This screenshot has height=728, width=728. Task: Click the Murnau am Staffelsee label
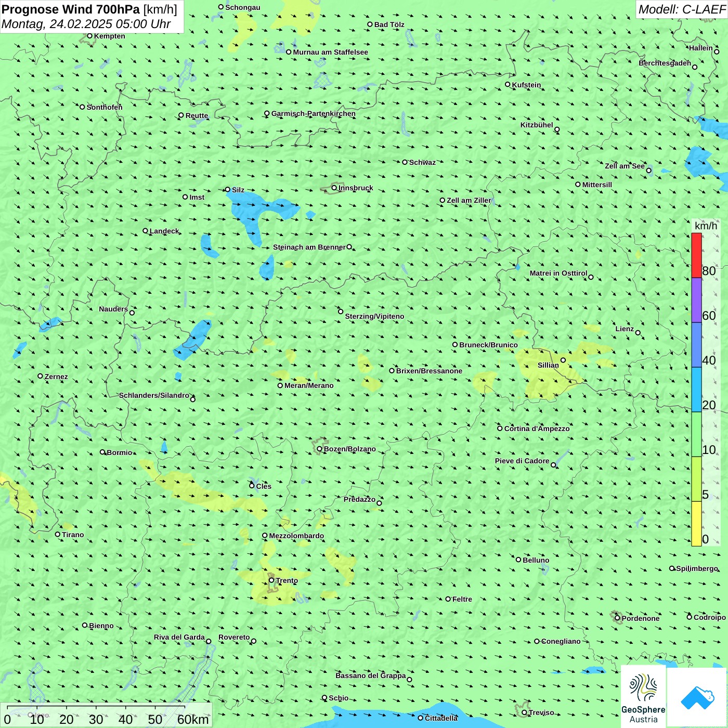pos(330,52)
